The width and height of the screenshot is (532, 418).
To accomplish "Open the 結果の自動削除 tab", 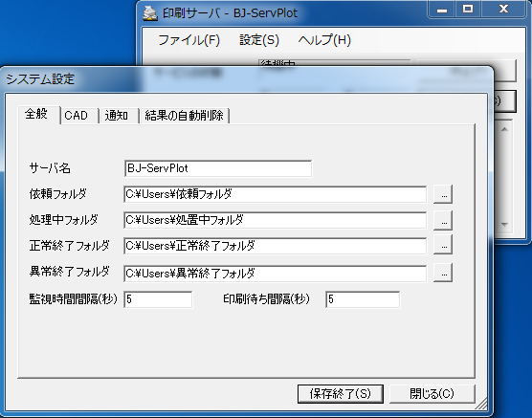I will tap(185, 116).
